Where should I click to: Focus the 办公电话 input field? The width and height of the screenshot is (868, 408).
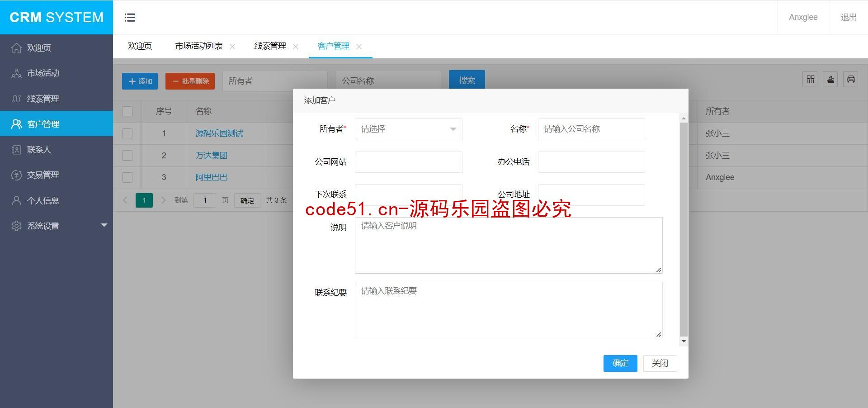tap(591, 162)
